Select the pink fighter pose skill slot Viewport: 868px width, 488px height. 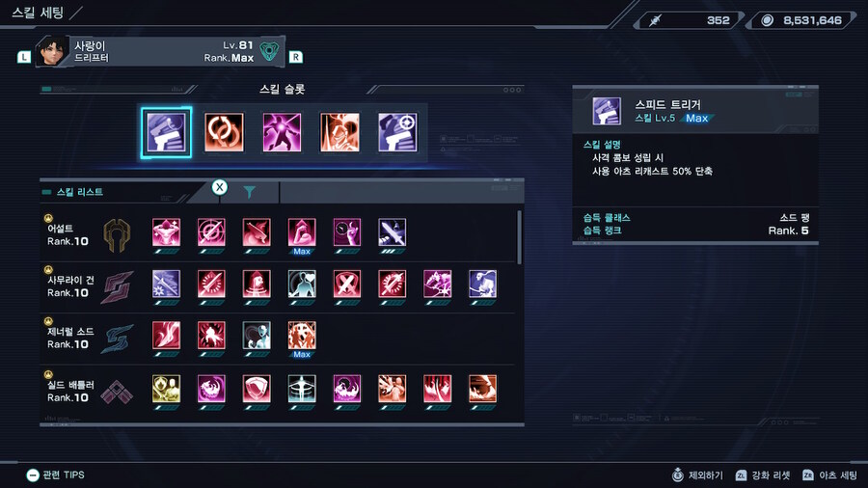click(282, 133)
